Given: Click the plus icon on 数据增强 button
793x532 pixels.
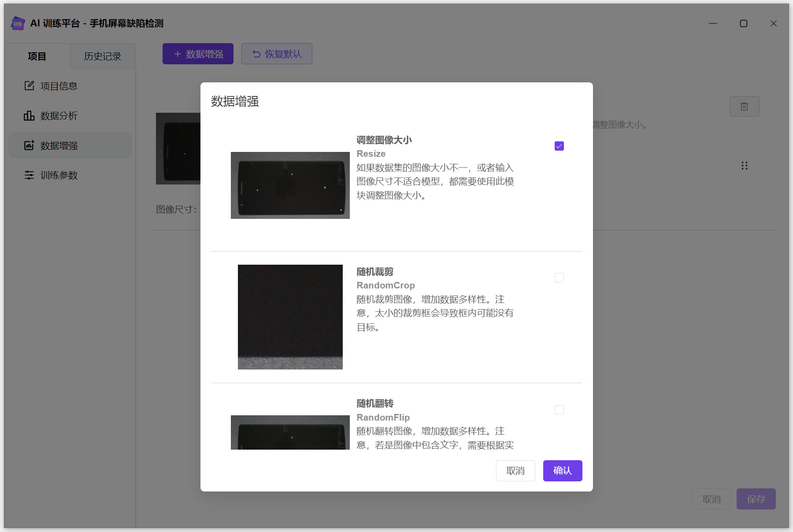Looking at the screenshot, I should 178,54.
